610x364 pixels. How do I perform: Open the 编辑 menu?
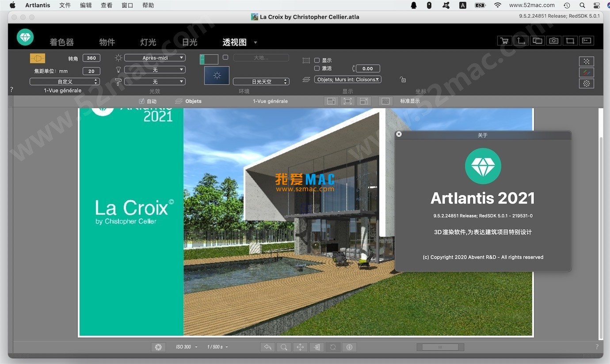click(86, 5)
